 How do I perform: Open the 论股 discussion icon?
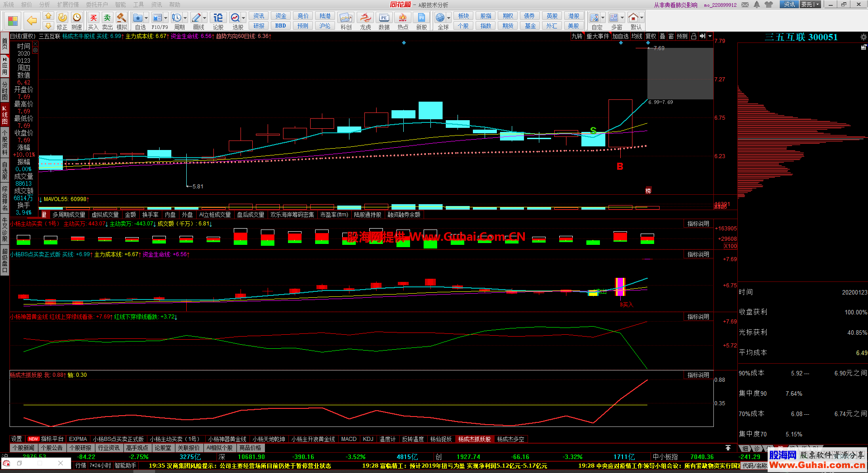(218, 20)
